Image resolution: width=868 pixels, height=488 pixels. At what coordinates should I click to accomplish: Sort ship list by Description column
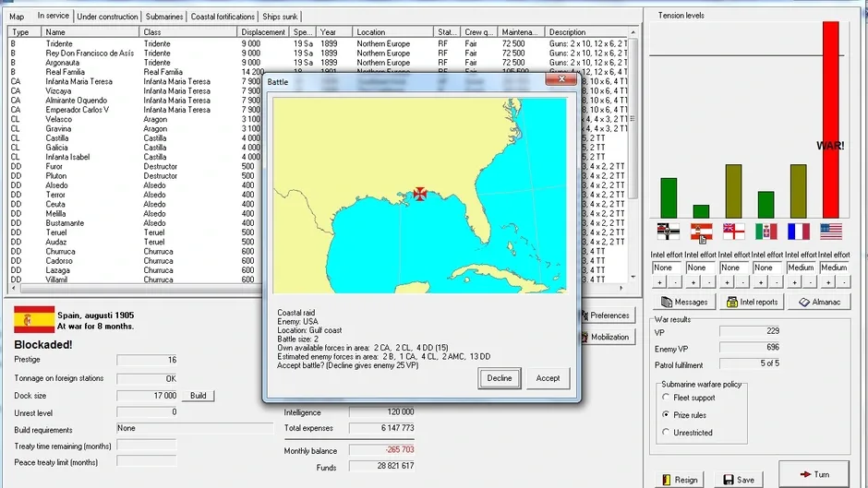pos(586,32)
